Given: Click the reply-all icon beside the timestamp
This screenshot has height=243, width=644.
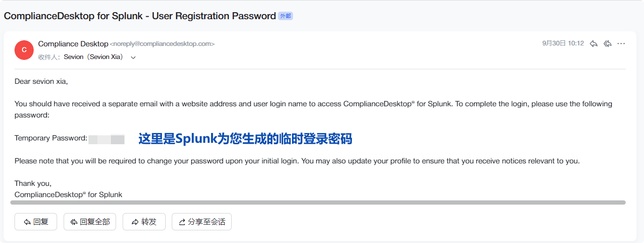Looking at the screenshot, I should [x=607, y=44].
